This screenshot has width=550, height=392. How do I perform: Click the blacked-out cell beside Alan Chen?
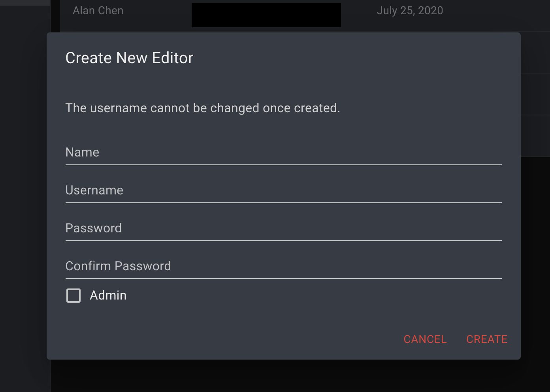click(266, 15)
